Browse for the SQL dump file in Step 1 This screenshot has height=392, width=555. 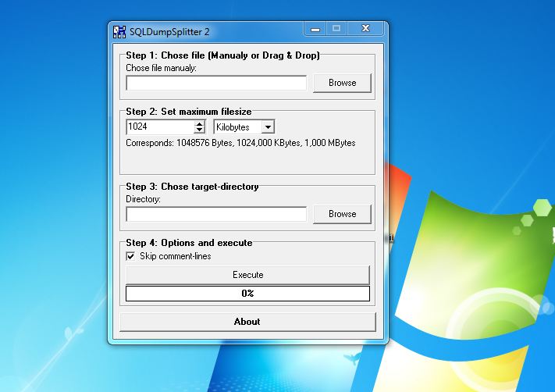click(x=342, y=83)
